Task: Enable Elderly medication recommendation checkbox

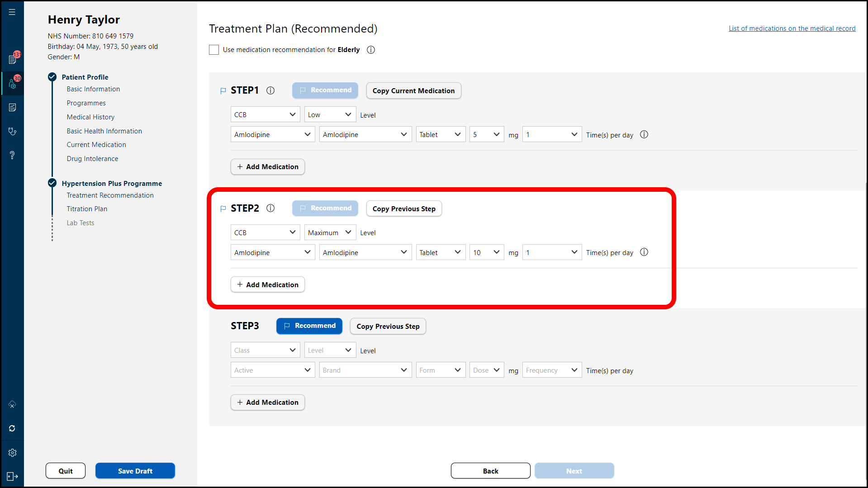Action: click(x=214, y=50)
